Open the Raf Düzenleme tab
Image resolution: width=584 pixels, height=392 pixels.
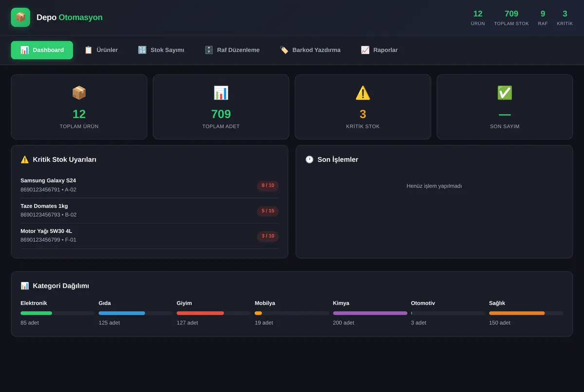232,50
